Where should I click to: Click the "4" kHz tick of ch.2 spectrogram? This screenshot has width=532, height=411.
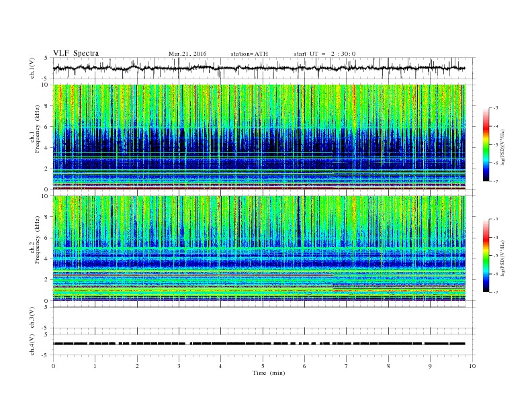[47, 259]
